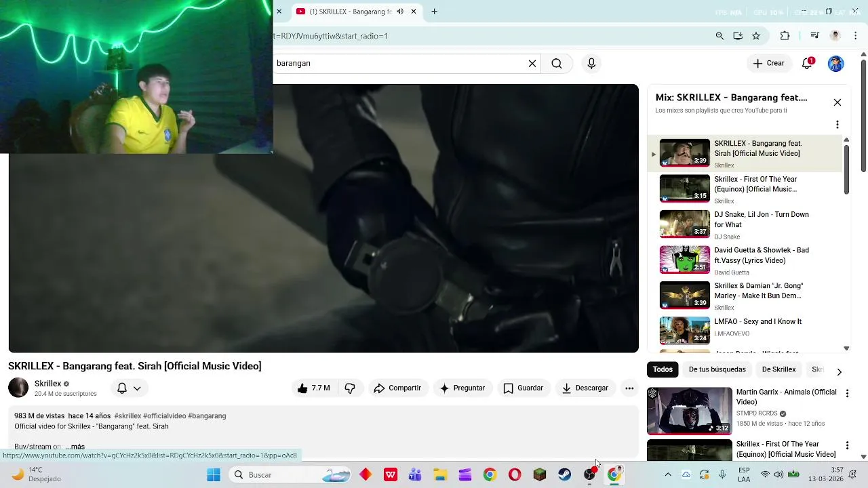
Task: Open the #bangarang hashtag link
Action: click(x=207, y=416)
